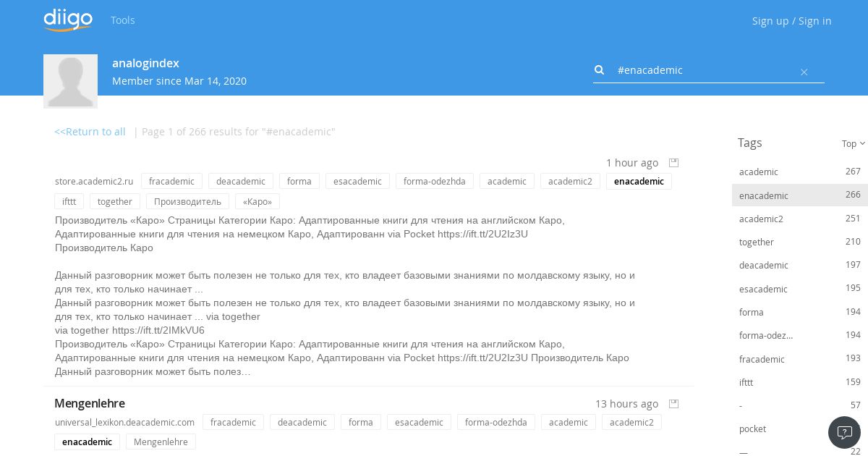Click forma tag on Mengenlehre entry
This screenshot has height=456, width=868.
click(x=361, y=422)
